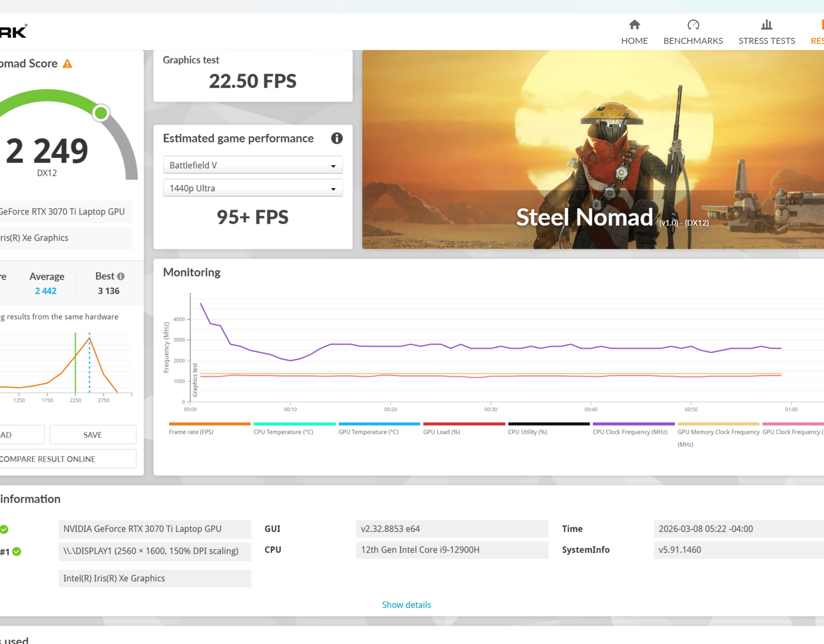
Task: Open the Estimated game performance info icon
Action: (x=337, y=138)
